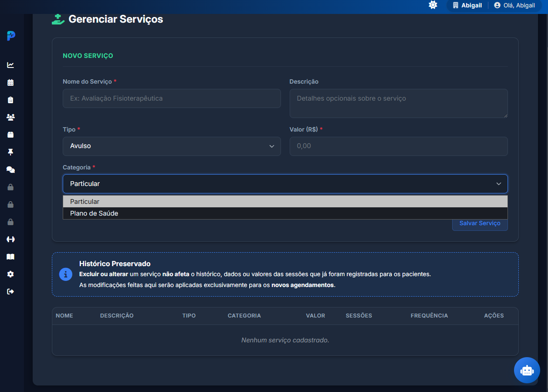Focus the Valor (R$) input field
Screen dimensions: 548x392
pos(399,146)
